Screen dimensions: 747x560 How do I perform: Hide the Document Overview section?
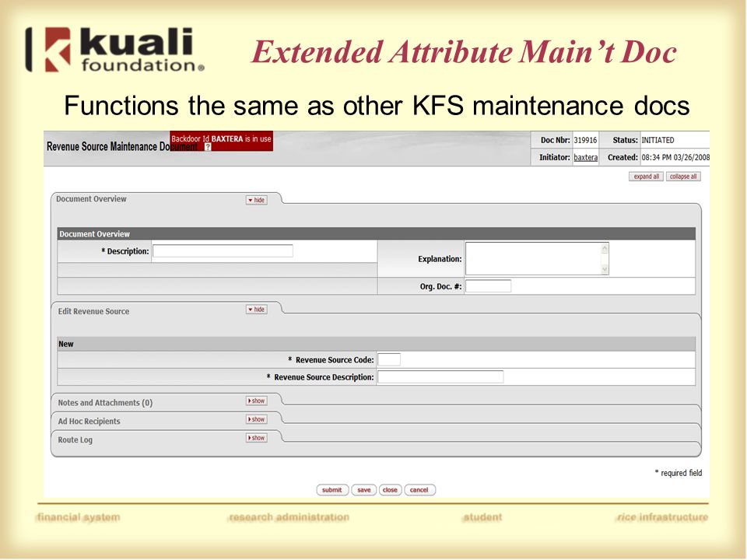pos(256,200)
